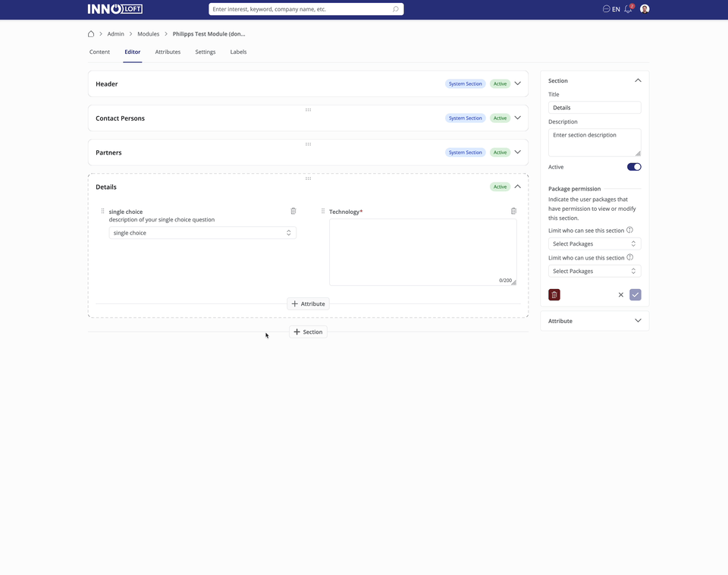Click the home icon in breadcrumb
728x575 pixels.
point(91,34)
